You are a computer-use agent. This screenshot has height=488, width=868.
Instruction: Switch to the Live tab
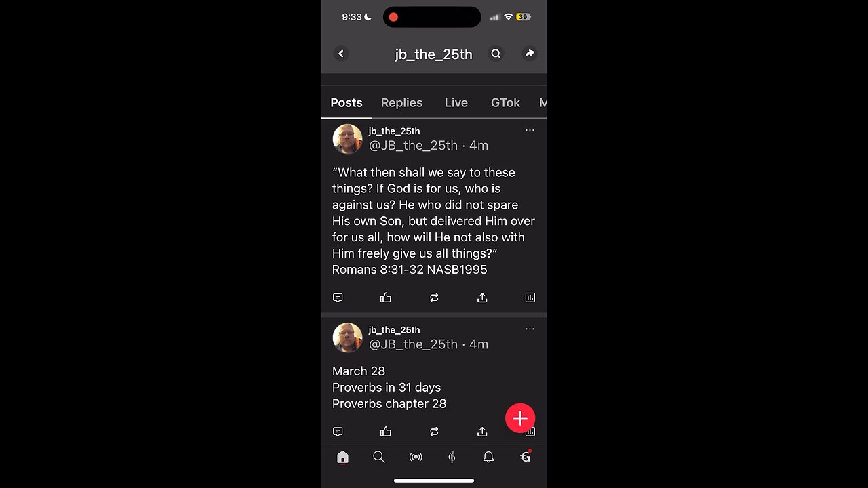coord(456,102)
